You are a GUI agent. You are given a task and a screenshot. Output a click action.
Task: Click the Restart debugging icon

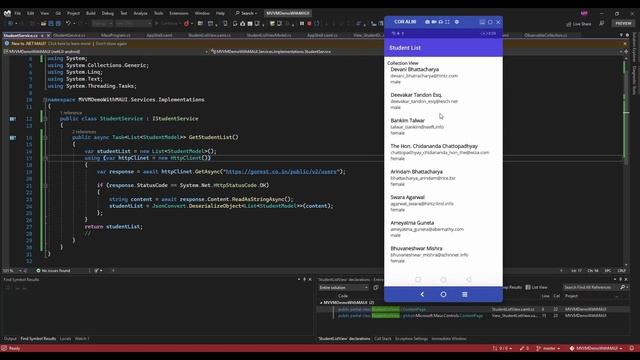tap(317, 24)
